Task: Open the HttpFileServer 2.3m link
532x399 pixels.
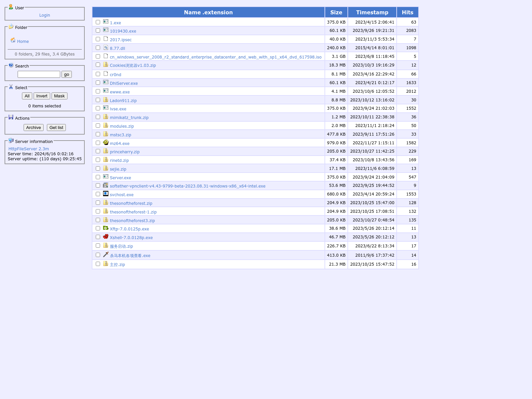Action: (29, 149)
